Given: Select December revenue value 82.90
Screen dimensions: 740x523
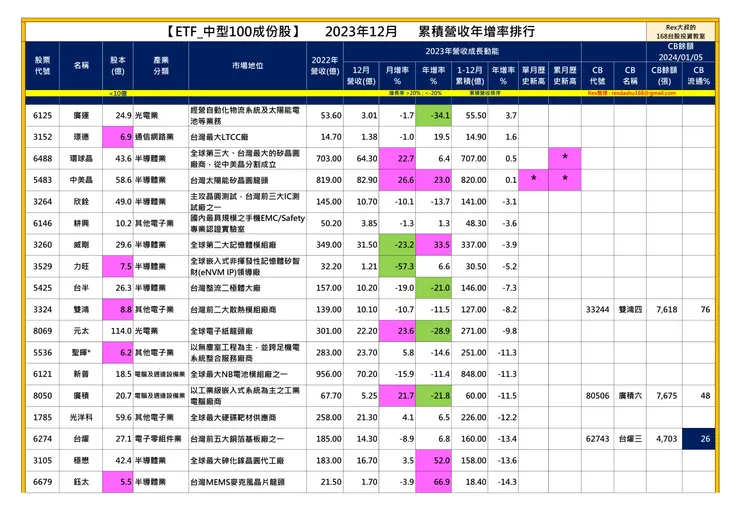Looking at the screenshot, I should (x=367, y=180).
